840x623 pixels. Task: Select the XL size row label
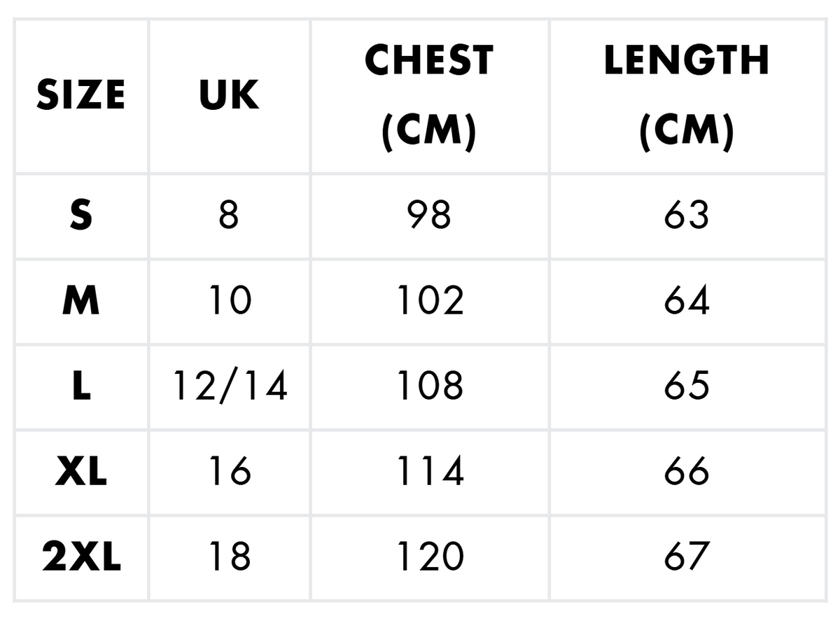click(81, 472)
